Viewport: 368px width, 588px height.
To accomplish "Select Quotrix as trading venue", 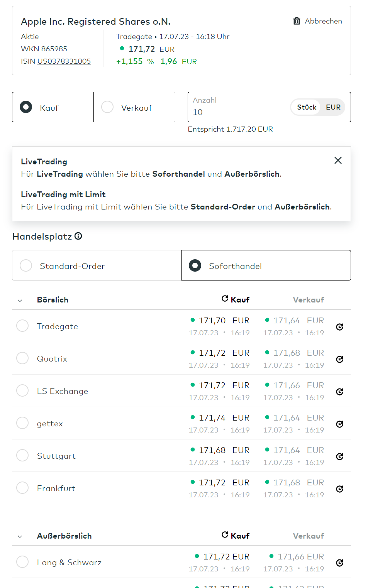I will coord(22,358).
